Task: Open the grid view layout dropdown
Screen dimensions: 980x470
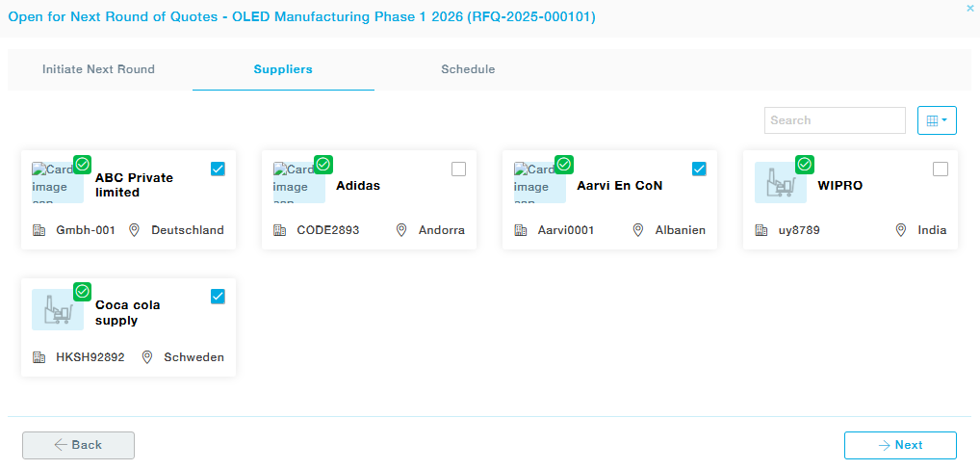Action: tap(936, 120)
